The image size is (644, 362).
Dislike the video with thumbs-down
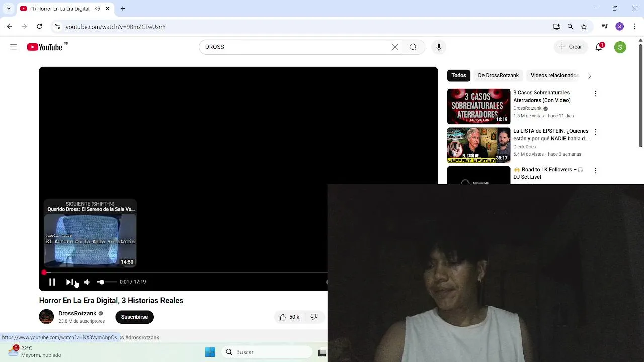(x=314, y=317)
